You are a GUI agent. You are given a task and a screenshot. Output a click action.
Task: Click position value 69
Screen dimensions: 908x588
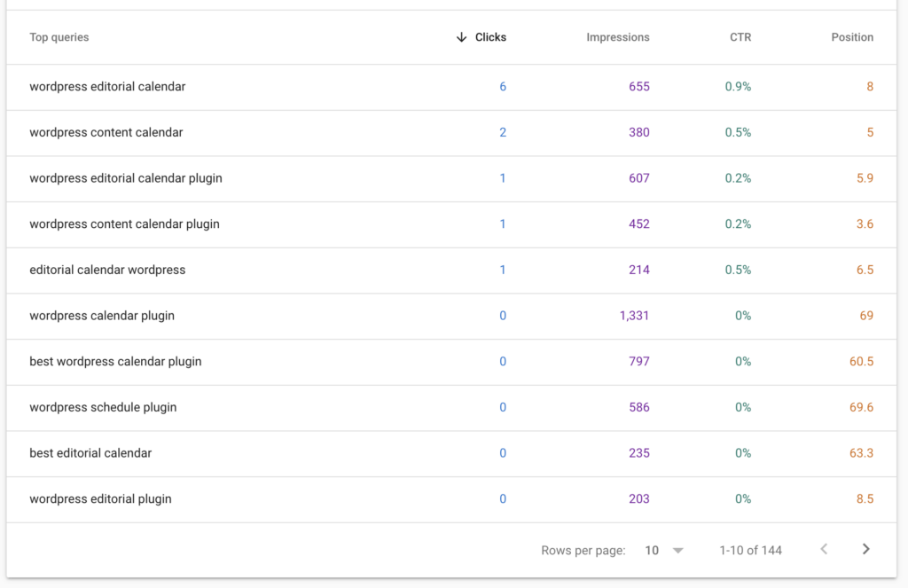pos(866,316)
